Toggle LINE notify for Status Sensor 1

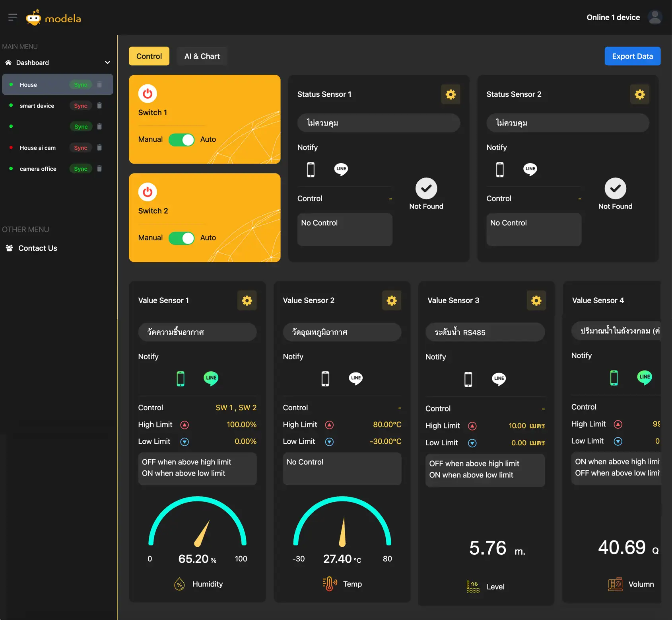click(341, 170)
